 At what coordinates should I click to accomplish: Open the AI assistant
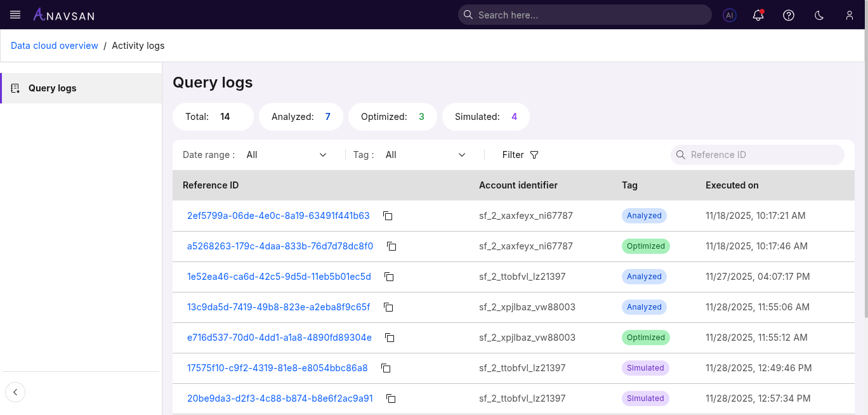coord(730,15)
